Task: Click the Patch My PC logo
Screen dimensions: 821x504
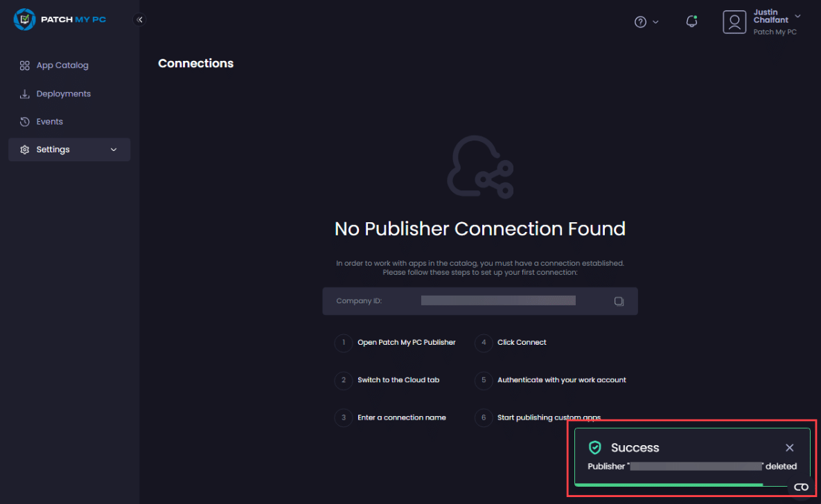Action: click(60, 19)
